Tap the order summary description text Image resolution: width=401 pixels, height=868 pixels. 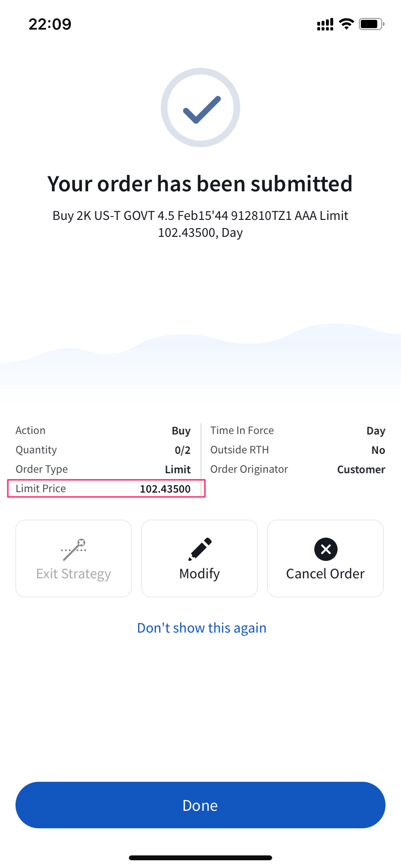(200, 224)
